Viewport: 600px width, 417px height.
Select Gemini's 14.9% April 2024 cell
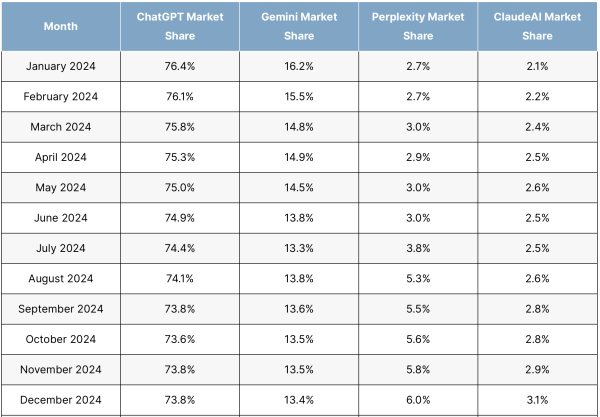tap(299, 158)
